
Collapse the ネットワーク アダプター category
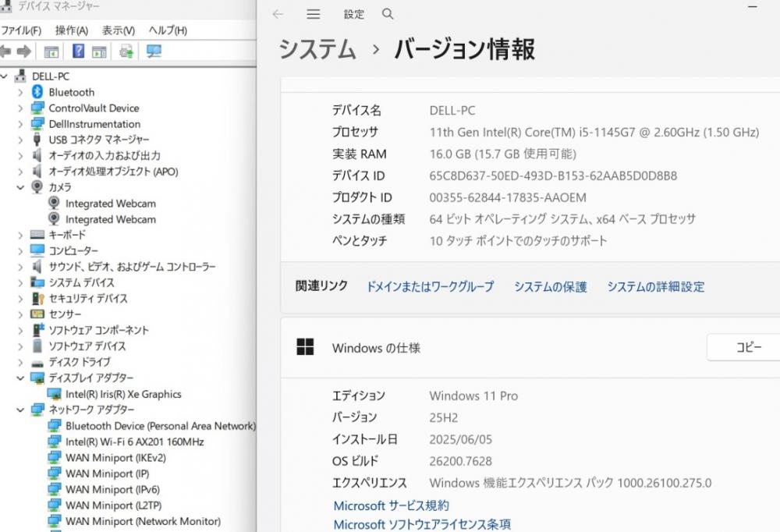coord(20,410)
